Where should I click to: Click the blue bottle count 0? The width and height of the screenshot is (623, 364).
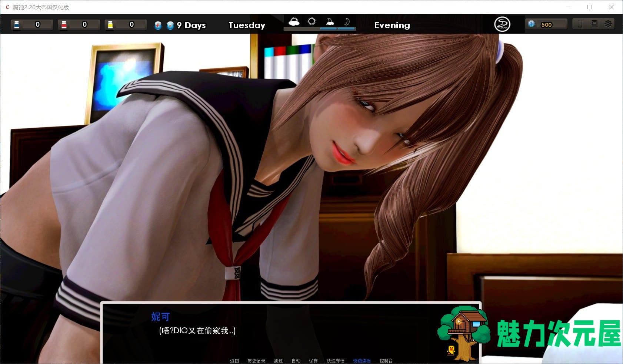(x=37, y=24)
